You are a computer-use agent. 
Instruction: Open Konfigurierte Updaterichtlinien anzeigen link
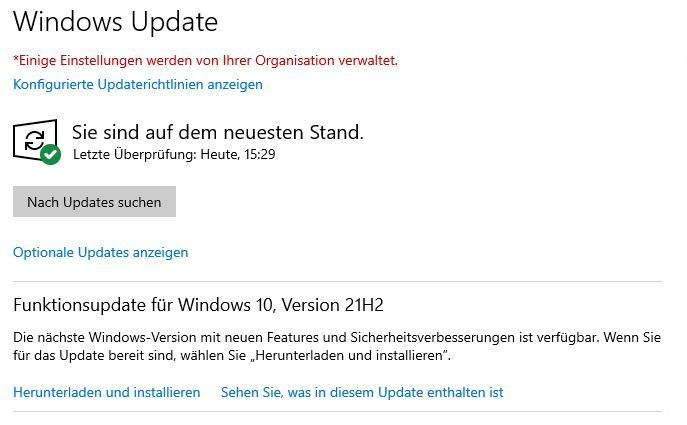[138, 84]
